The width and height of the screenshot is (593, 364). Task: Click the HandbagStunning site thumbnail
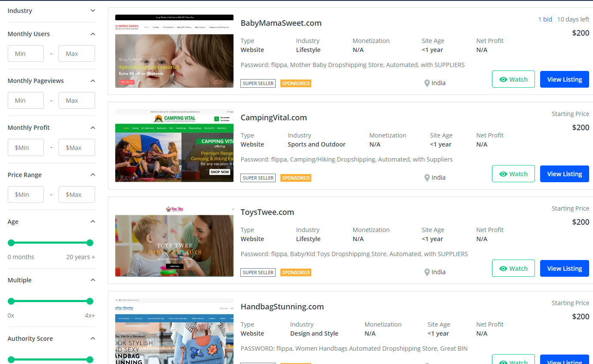tap(174, 331)
